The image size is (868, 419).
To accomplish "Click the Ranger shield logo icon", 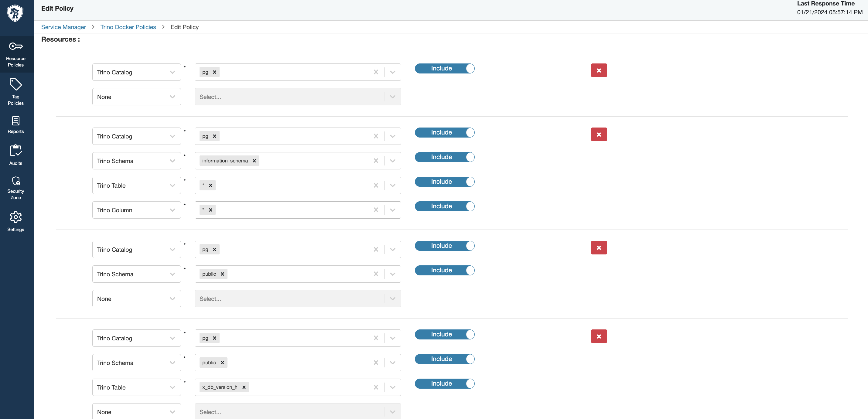I will (15, 13).
